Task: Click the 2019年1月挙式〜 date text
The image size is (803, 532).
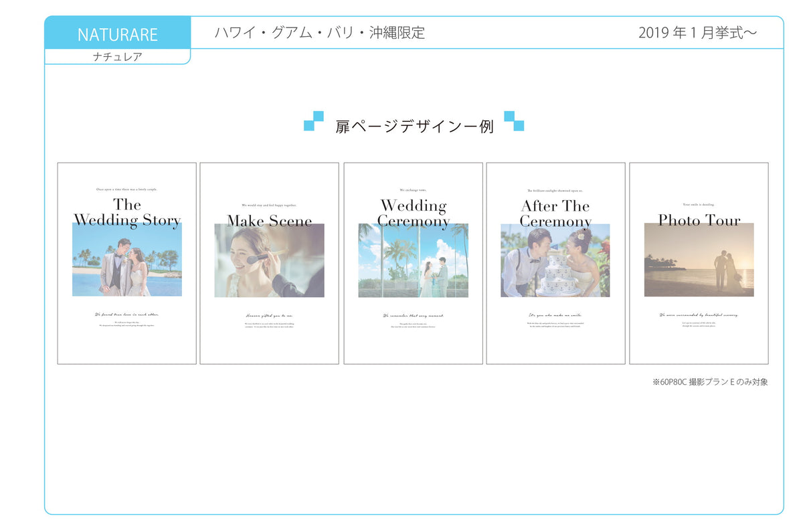Action: tap(697, 33)
